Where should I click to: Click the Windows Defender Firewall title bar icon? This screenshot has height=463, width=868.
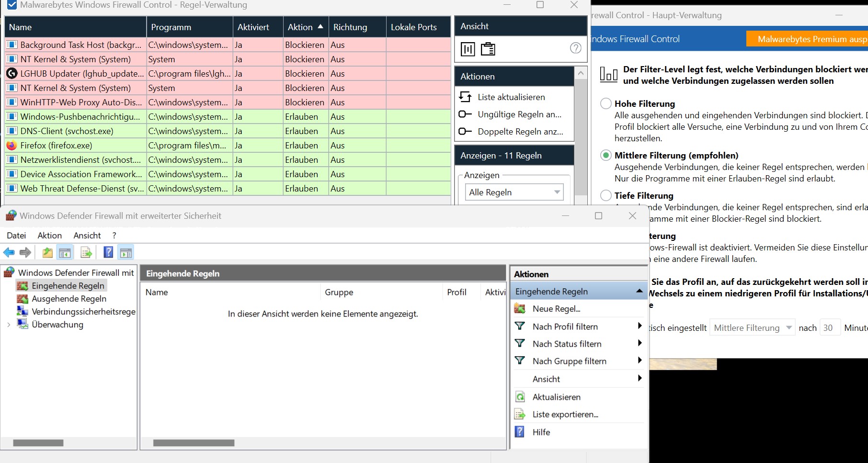pos(11,215)
